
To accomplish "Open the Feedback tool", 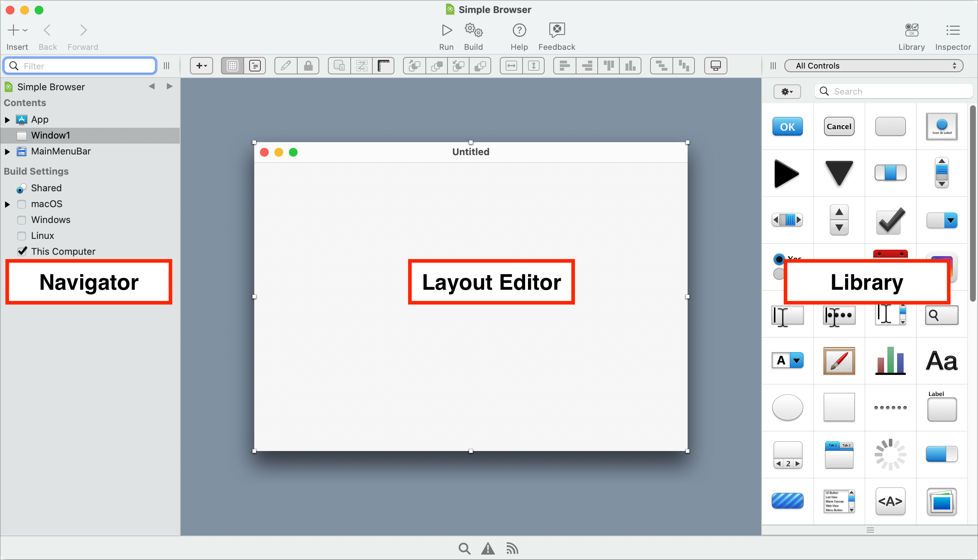I will pos(556,36).
